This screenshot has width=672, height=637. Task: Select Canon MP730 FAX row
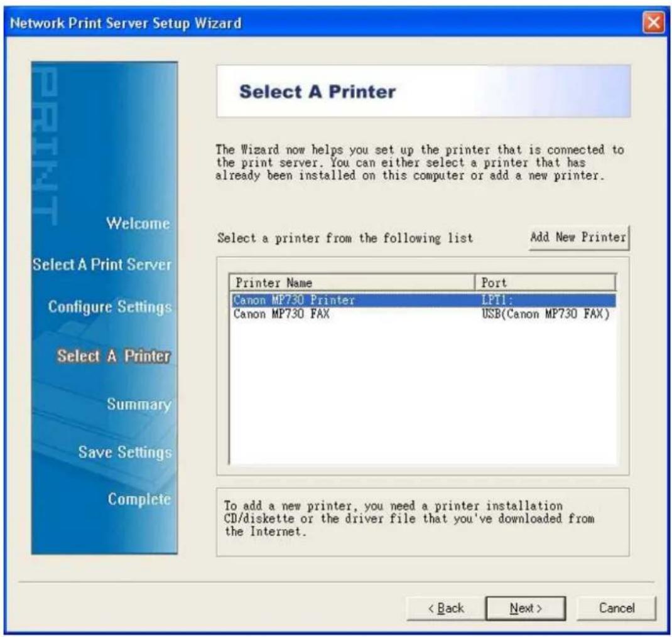423,314
